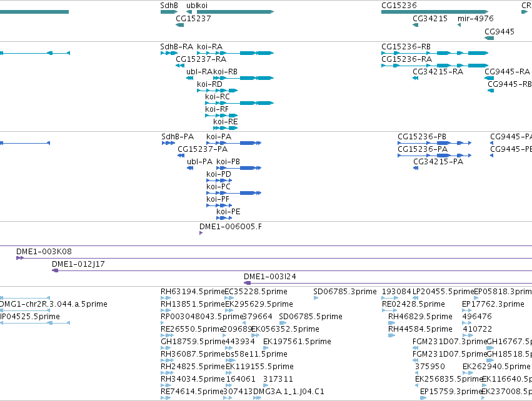
Task: Click EST EK295629.5prime
Action: point(229,310)
